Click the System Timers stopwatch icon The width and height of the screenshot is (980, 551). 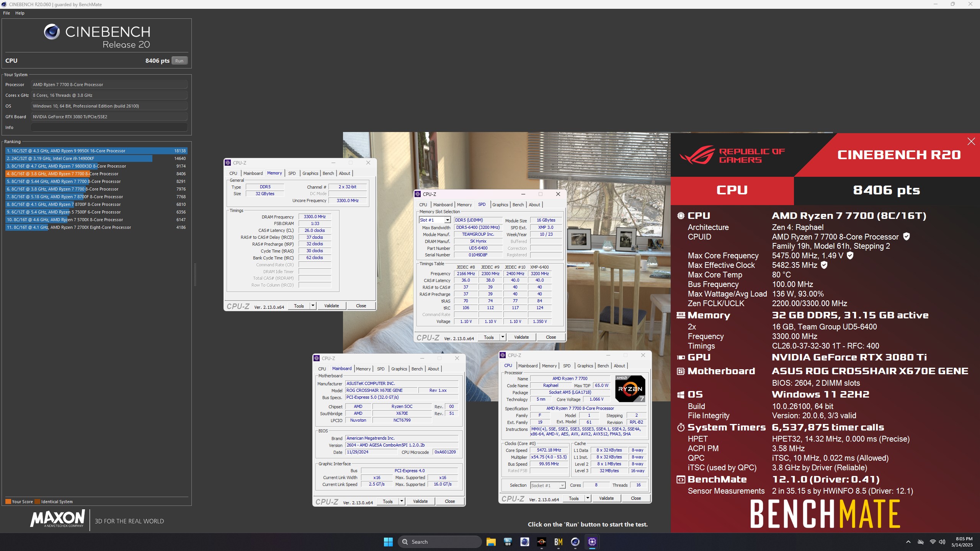pos(681,427)
